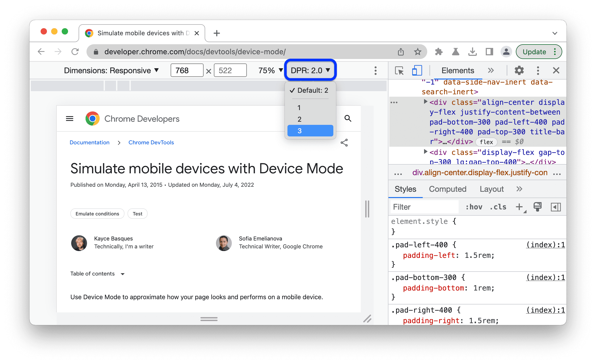Switch to the Computed tab in DevTools

coord(448,189)
